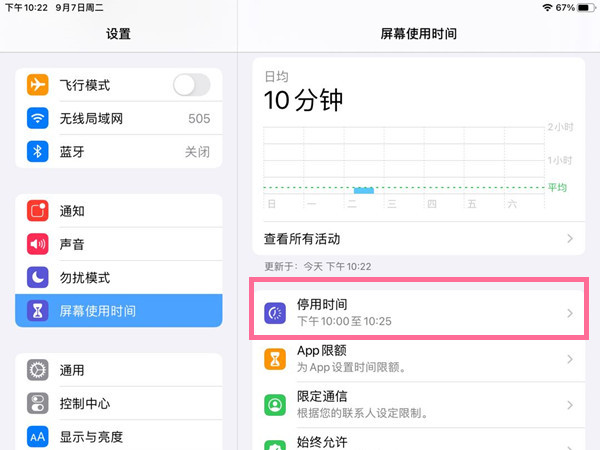The width and height of the screenshot is (600, 450).
Task: Tap the 声音 sound speaker icon
Action: (38, 244)
